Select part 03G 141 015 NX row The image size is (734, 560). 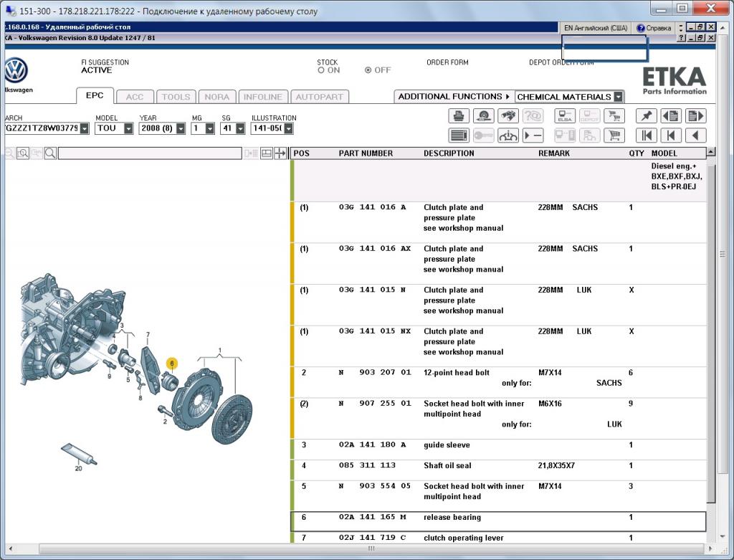[x=498, y=346]
